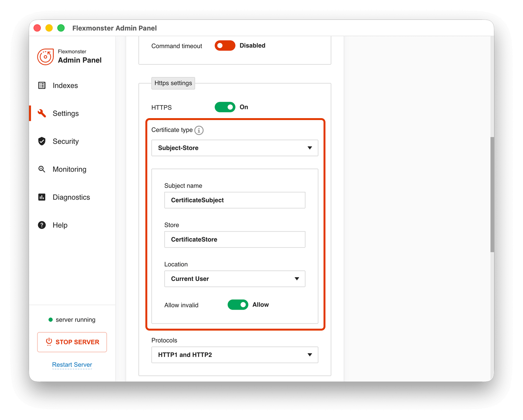Click the Store input field
Viewport: 523px width, 420px height.
coord(235,239)
